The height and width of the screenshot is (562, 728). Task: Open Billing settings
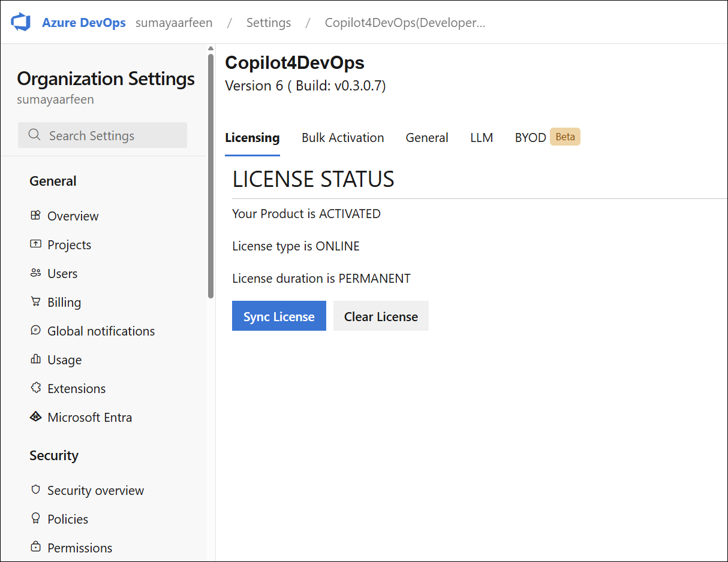64,302
